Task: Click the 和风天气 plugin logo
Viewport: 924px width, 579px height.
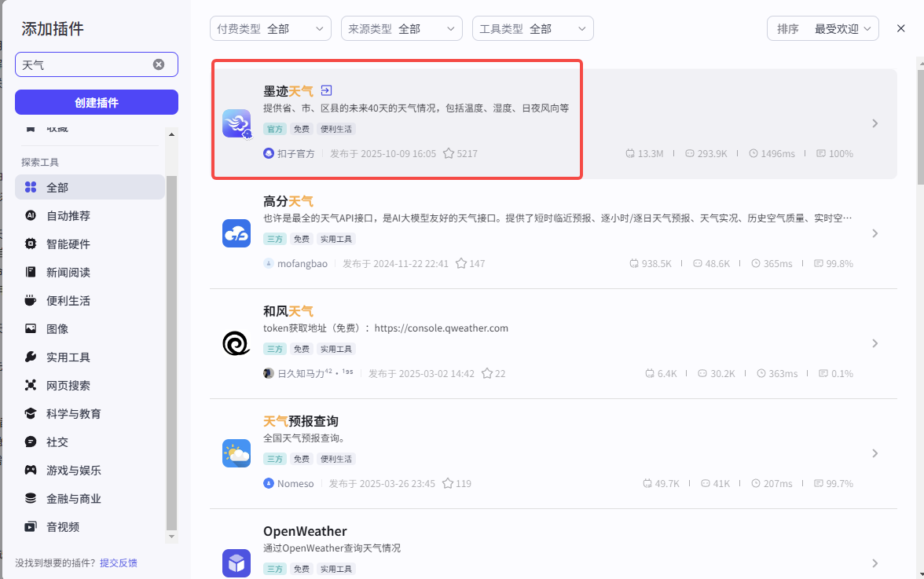Action: 236,343
